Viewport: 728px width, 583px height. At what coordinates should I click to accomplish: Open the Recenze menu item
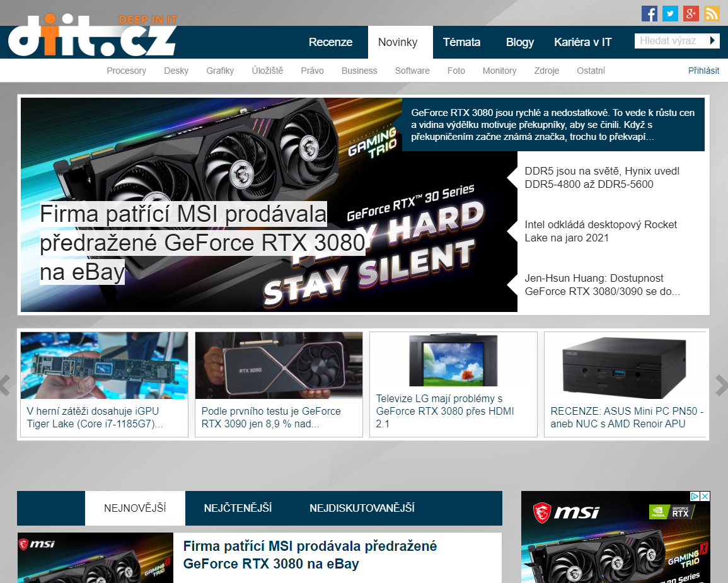(330, 42)
